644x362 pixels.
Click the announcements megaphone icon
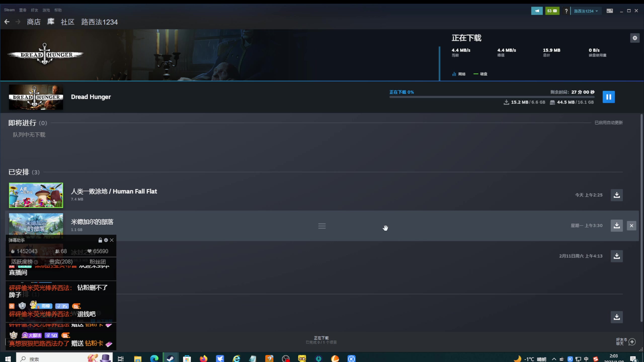click(x=537, y=11)
